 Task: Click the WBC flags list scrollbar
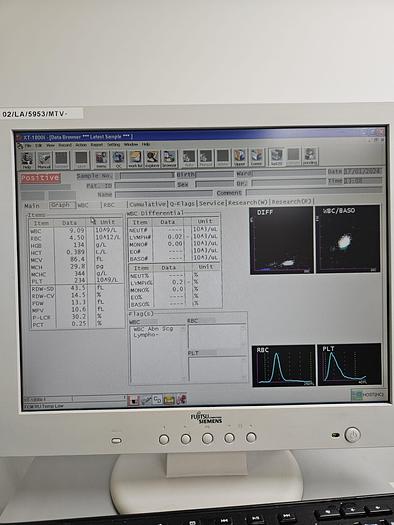tap(183, 354)
